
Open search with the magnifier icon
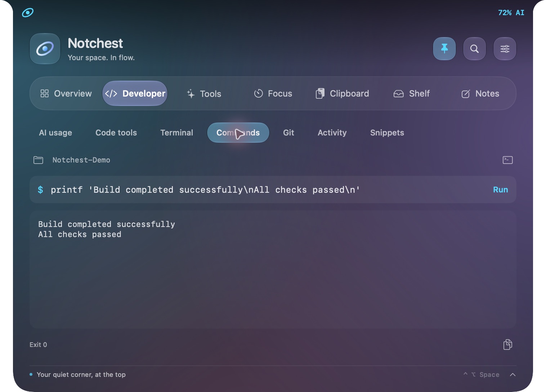click(x=475, y=49)
